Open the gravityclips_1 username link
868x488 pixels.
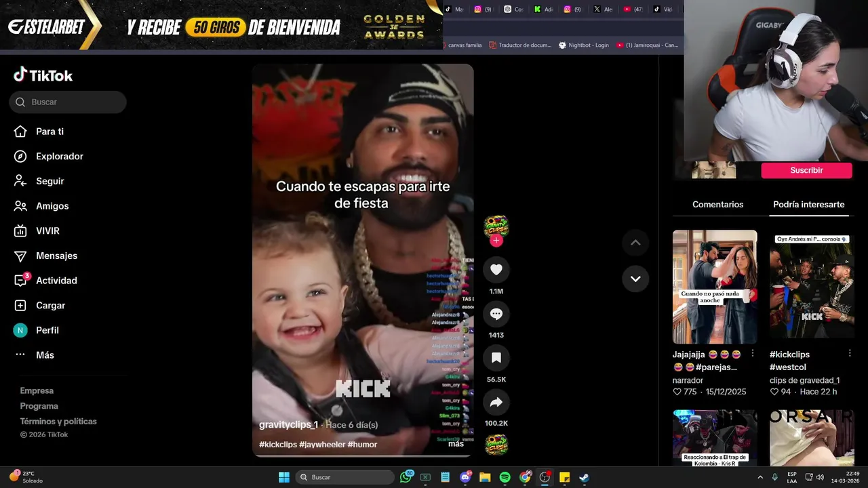click(x=288, y=425)
